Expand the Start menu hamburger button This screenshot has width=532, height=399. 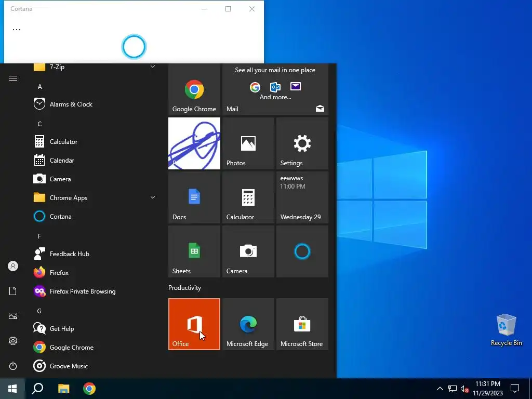(13, 78)
